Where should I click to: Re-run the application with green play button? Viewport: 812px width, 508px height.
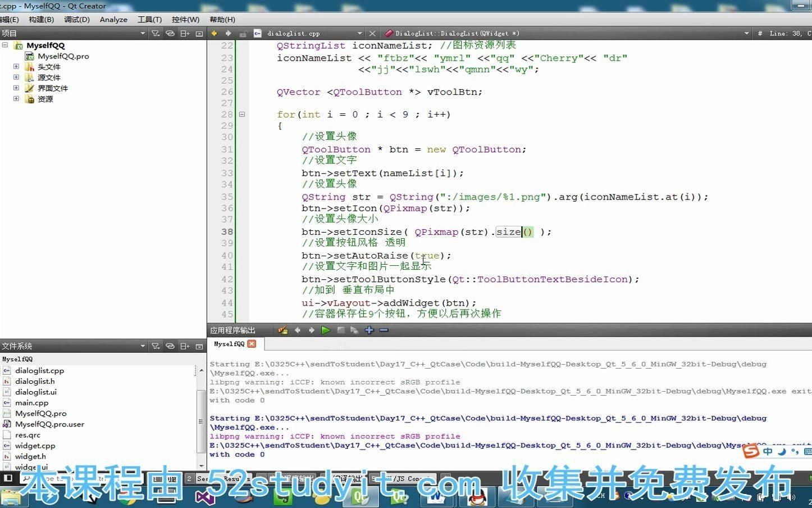326,330
